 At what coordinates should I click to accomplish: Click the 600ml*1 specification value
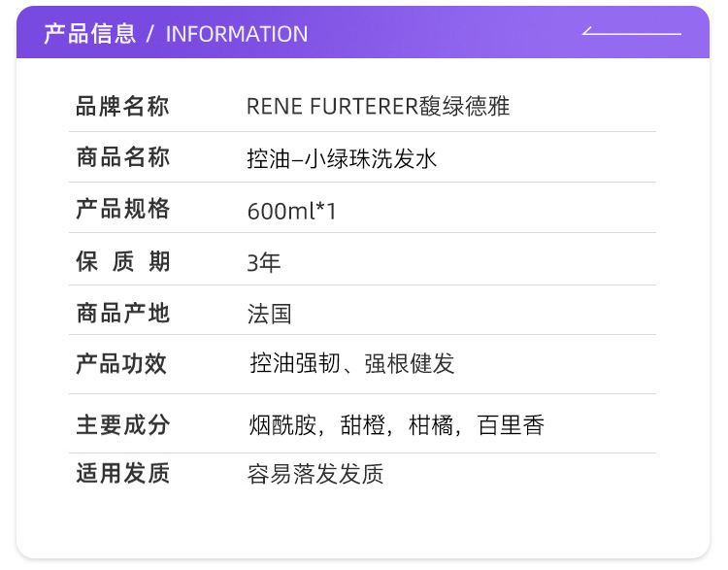[291, 211]
